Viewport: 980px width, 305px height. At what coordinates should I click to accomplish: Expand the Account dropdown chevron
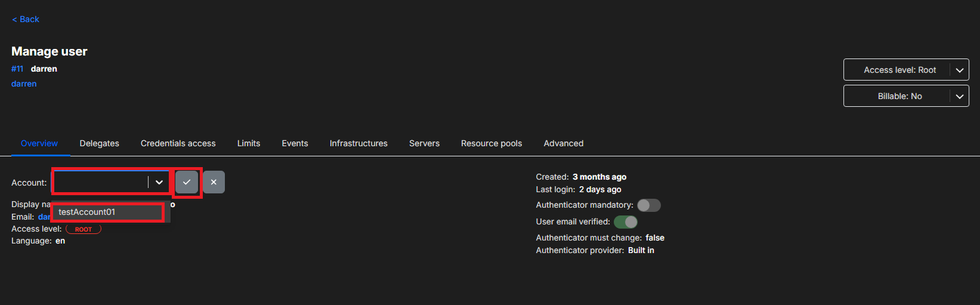point(159,182)
